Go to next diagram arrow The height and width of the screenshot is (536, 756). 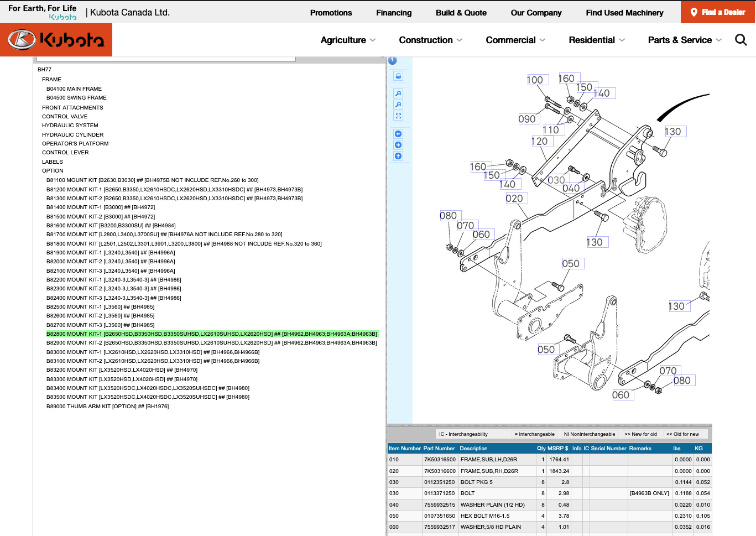[398, 145]
